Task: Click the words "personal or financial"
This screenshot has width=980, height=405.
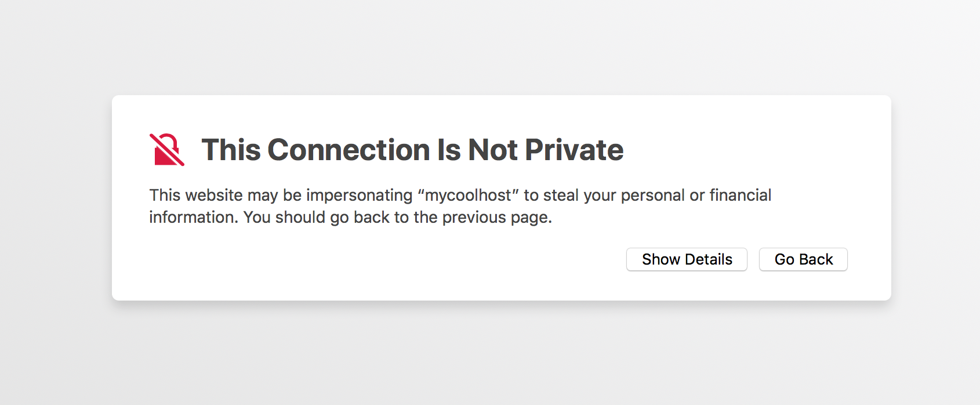Action: (696, 196)
